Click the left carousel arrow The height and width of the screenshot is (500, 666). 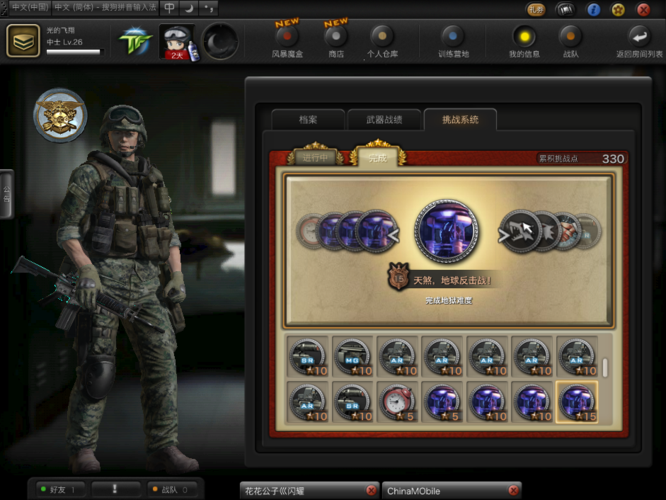[394, 235]
